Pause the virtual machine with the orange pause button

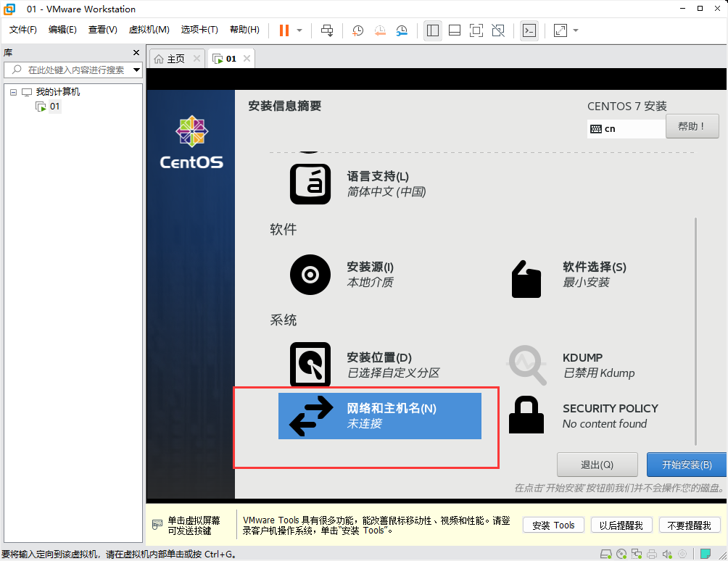pos(284,30)
